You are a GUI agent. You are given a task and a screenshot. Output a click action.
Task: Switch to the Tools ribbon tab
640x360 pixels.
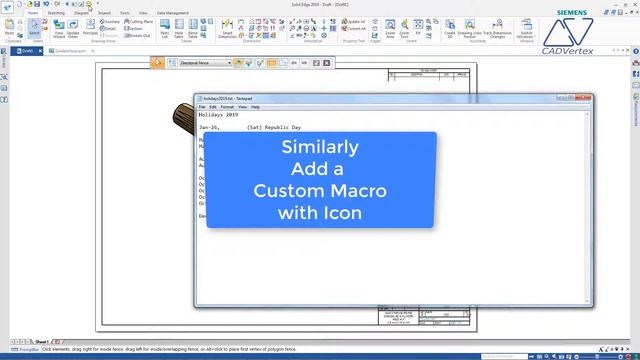(x=124, y=13)
